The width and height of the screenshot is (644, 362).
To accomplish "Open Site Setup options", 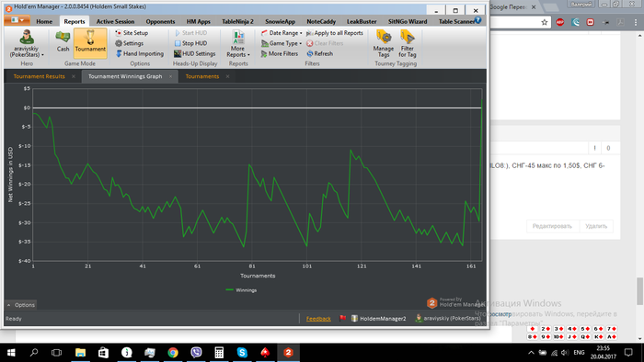I will click(132, 33).
